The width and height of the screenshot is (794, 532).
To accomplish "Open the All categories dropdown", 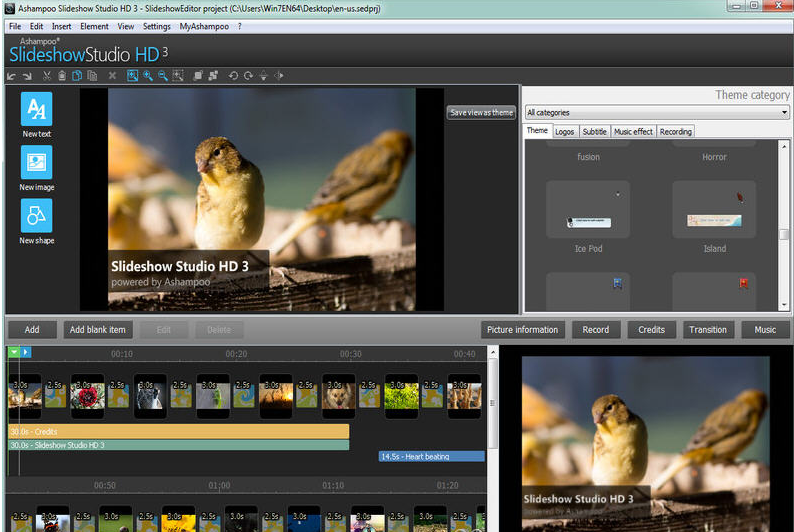I will (x=657, y=112).
